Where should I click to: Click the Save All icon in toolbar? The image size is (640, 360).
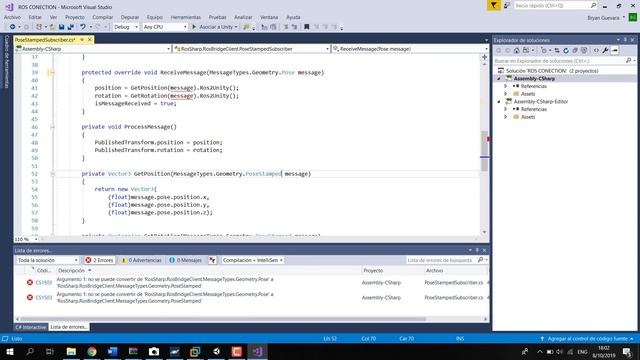coord(71,27)
